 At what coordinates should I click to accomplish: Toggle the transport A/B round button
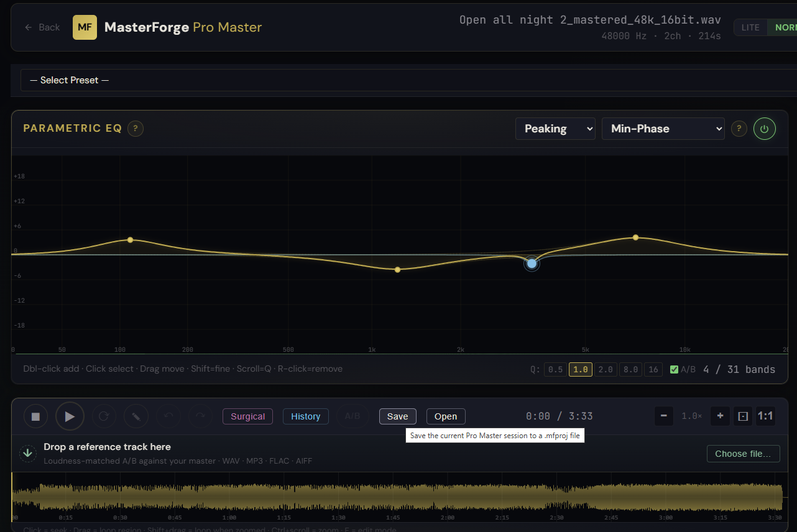(352, 416)
